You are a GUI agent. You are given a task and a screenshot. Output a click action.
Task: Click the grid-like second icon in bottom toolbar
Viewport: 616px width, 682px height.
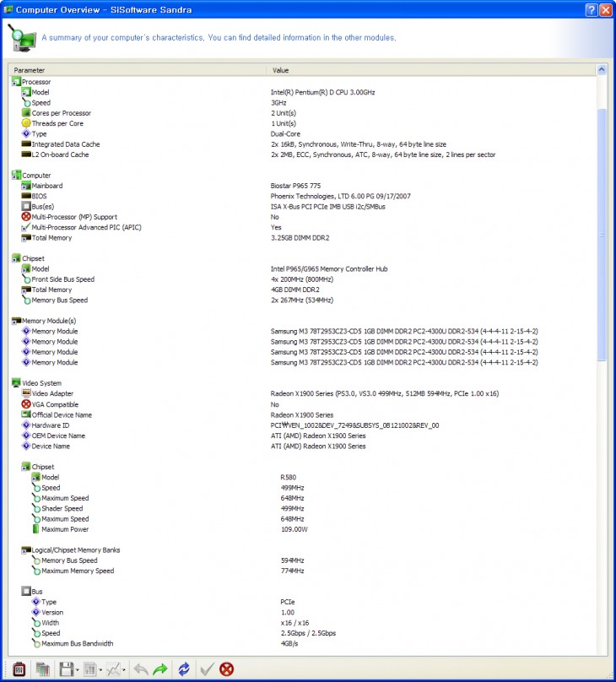(x=42, y=669)
